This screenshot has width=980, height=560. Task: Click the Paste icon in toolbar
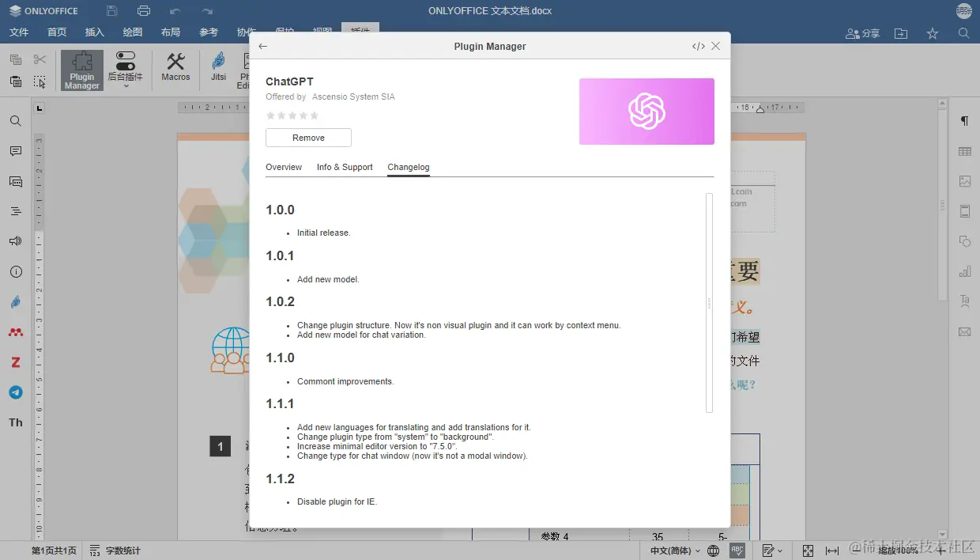16,81
